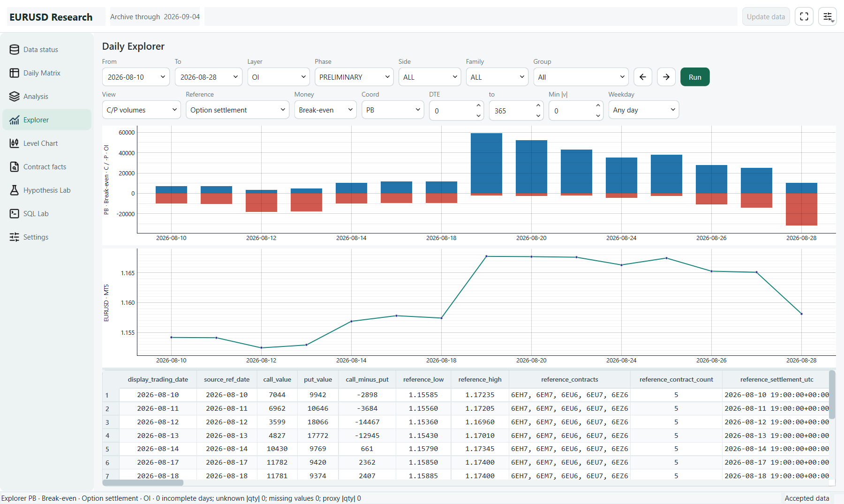Click the largest red bar on 2026-08-28
844x504 pixels.
click(801, 209)
